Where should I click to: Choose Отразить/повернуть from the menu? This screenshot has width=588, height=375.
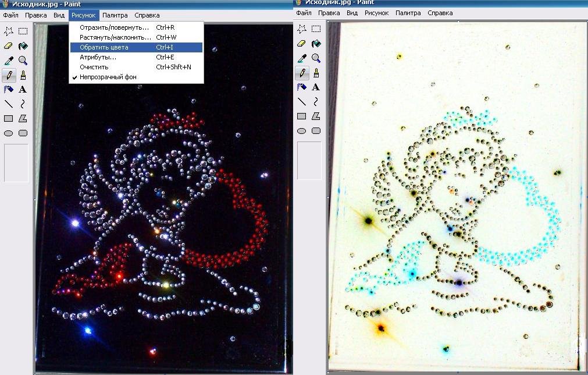(x=115, y=27)
